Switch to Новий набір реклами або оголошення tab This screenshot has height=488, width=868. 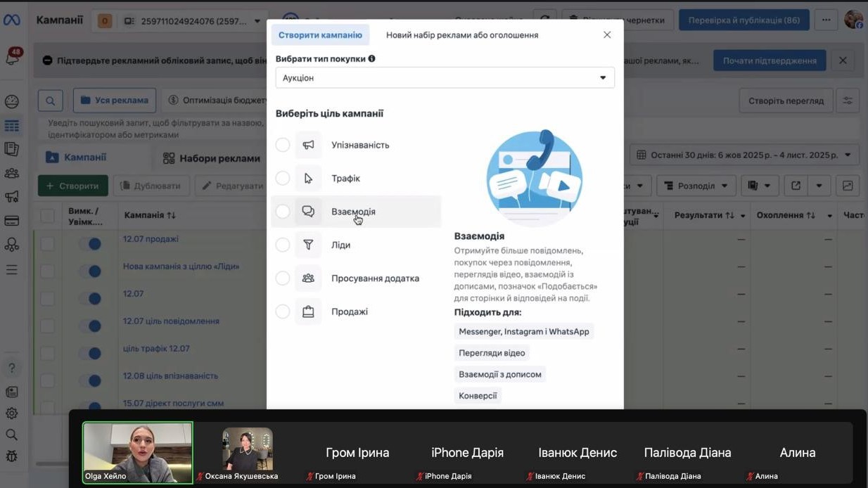pyautogui.click(x=462, y=35)
